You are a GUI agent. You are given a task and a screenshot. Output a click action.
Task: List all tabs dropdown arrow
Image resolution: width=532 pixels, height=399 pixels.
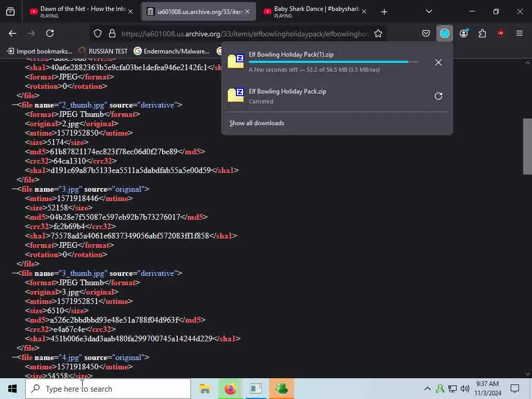click(429, 11)
